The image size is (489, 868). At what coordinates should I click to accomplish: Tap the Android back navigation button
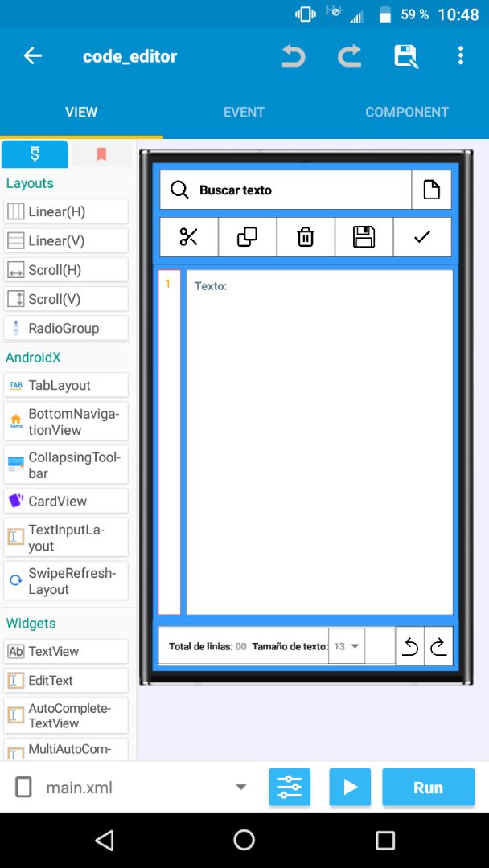[104, 840]
